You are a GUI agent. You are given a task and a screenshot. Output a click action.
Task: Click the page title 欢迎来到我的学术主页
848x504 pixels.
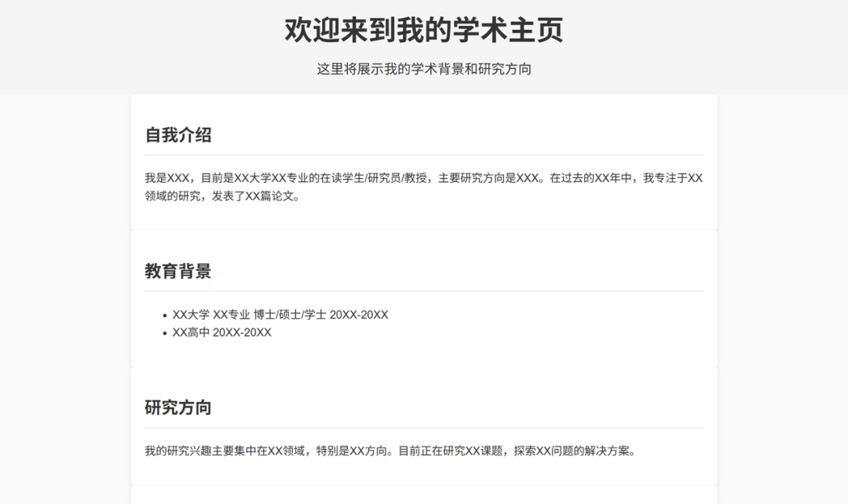(x=424, y=30)
